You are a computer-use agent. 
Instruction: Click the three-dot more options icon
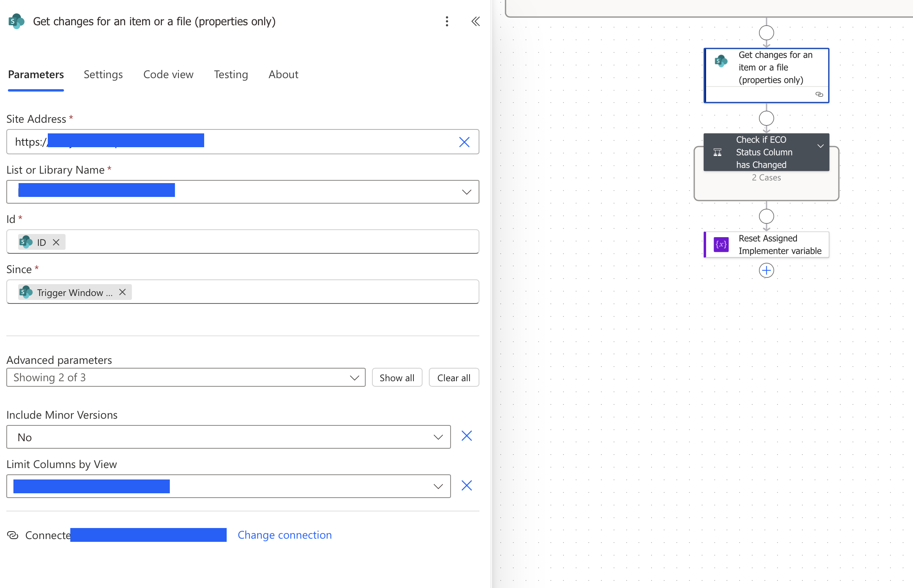[x=447, y=21]
